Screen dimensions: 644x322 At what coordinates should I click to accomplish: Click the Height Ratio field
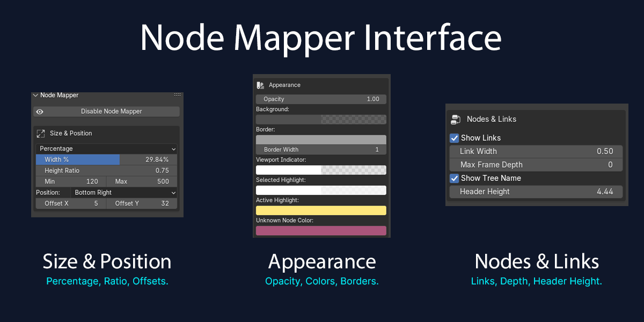(x=106, y=171)
